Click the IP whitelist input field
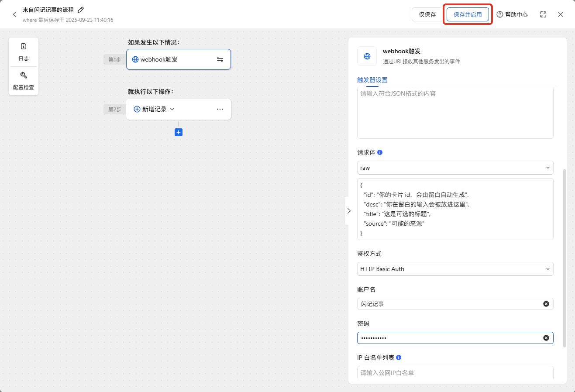575x392 pixels. (455, 373)
